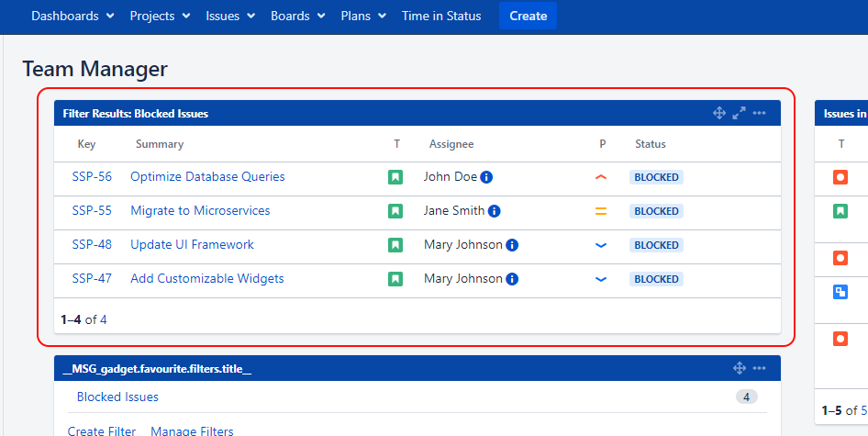
Task: Click BLOCKED status badge for SSP-48
Action: [657, 245]
